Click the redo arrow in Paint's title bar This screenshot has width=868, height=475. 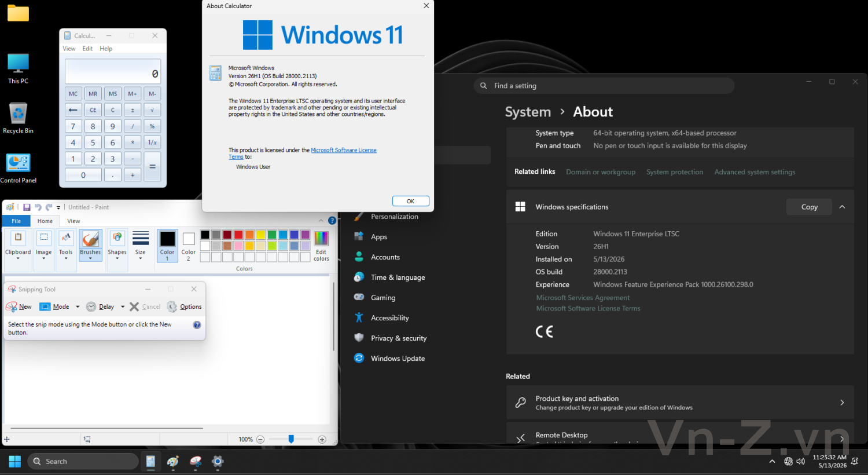(49, 207)
